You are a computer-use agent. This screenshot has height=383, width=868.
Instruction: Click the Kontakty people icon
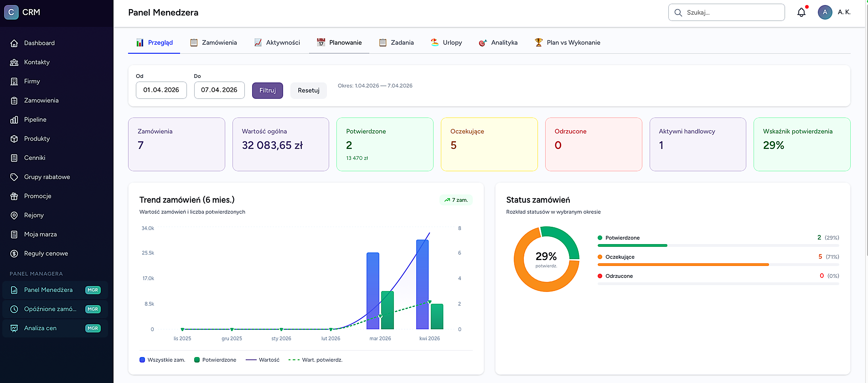14,62
